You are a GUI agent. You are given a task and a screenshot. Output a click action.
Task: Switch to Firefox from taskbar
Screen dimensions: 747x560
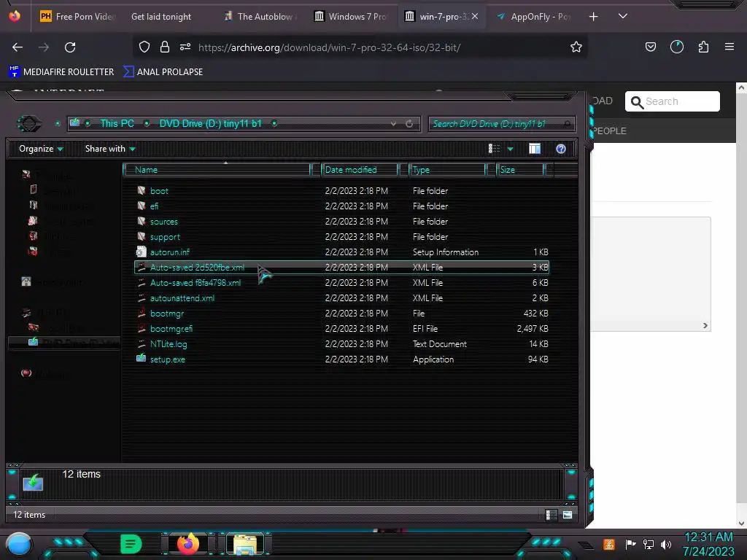[x=188, y=544]
